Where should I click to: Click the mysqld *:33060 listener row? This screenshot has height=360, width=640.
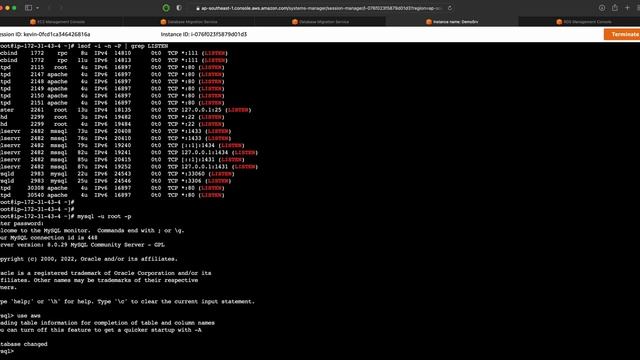click(x=117, y=174)
